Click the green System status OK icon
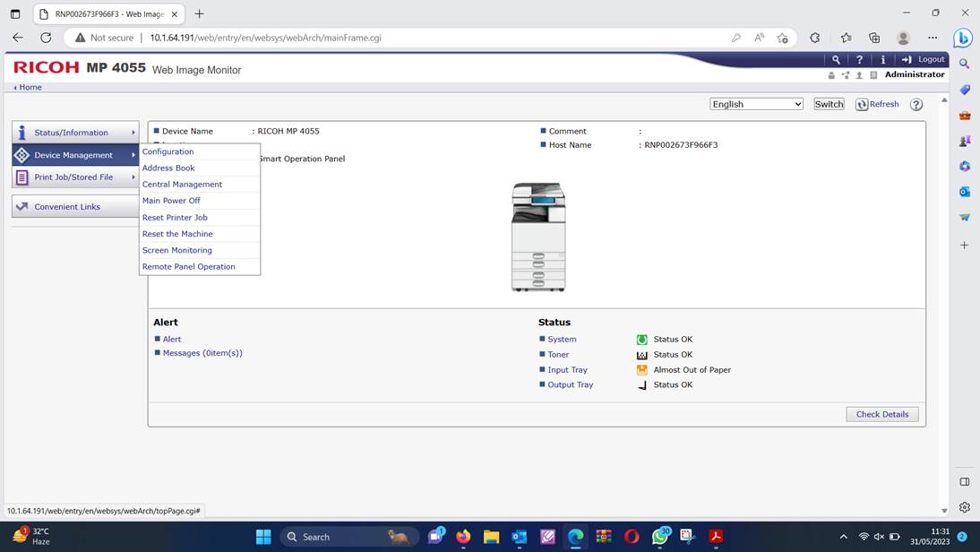980x552 pixels. [x=642, y=340]
